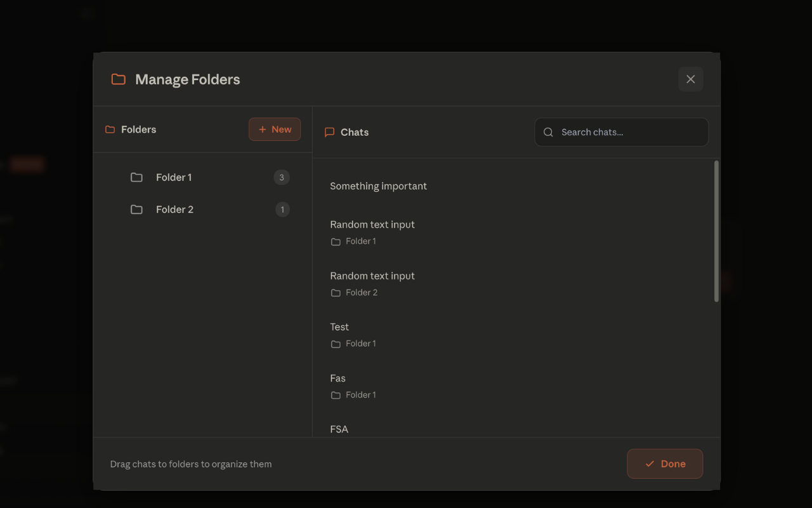Click the folder icon beside Folder 2
This screenshot has height=508, width=812.
tap(136, 210)
